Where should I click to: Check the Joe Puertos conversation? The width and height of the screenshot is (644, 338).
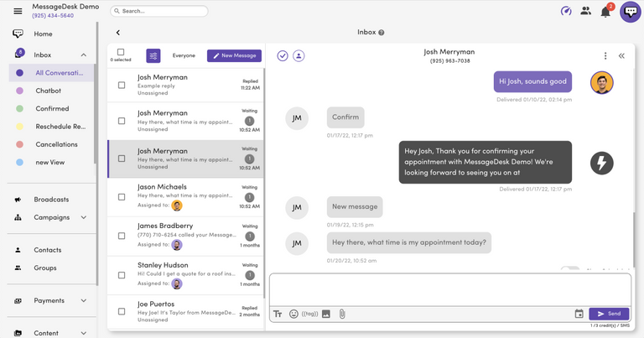[122, 312]
